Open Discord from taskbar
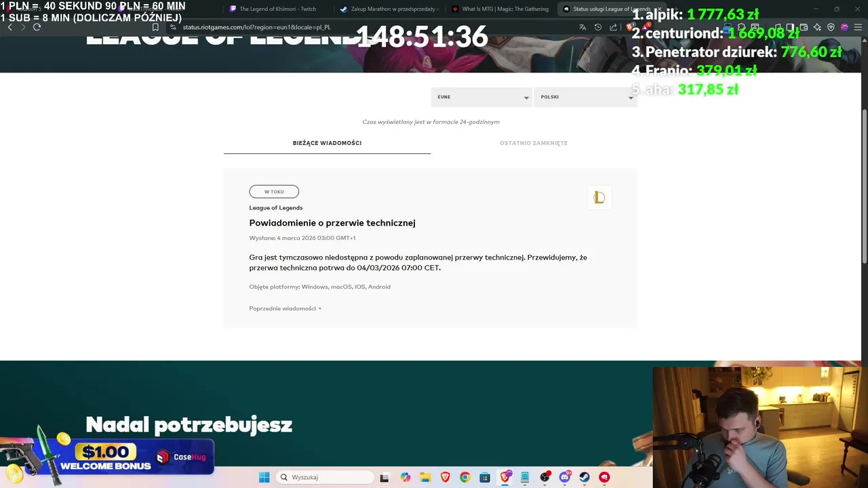 point(564,477)
